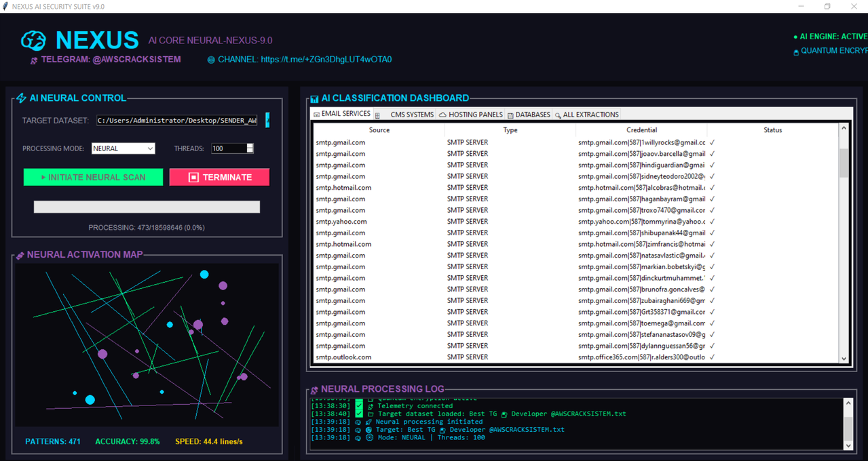Click the processing log scroll-up arrow
The height and width of the screenshot is (461, 868).
tap(848, 403)
